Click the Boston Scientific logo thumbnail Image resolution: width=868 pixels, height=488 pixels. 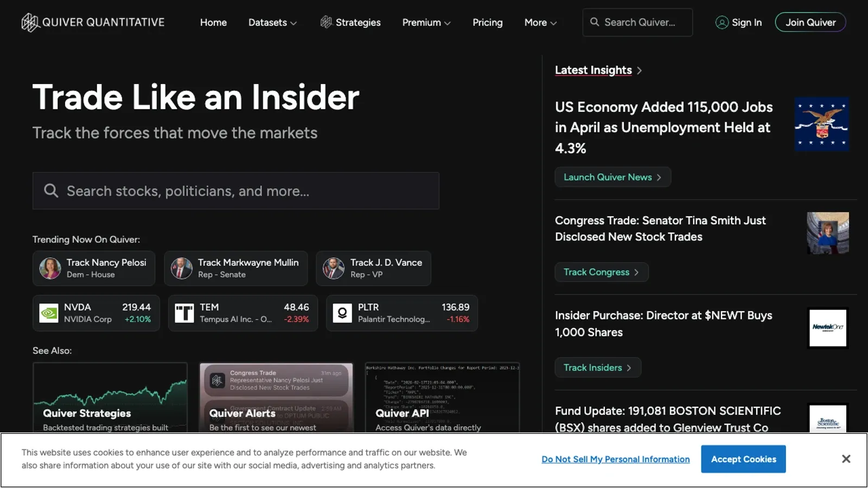828,418
